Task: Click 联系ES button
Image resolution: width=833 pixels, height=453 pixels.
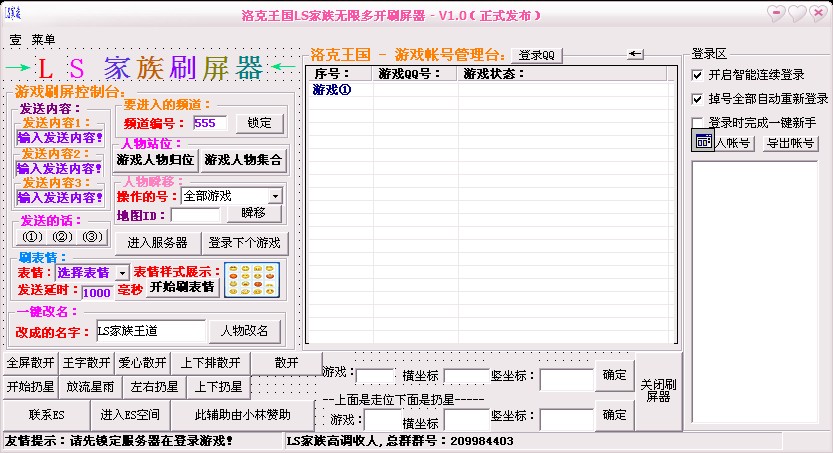Action: (x=46, y=415)
